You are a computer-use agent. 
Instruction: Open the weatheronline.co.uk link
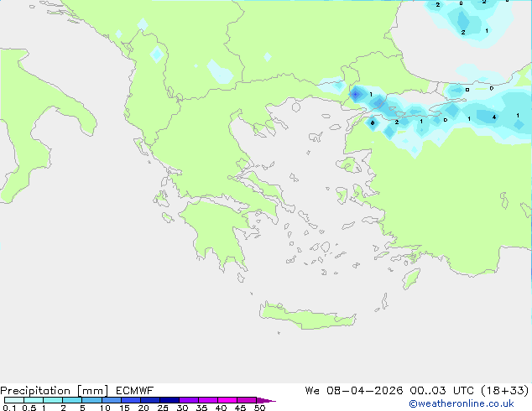462,403
